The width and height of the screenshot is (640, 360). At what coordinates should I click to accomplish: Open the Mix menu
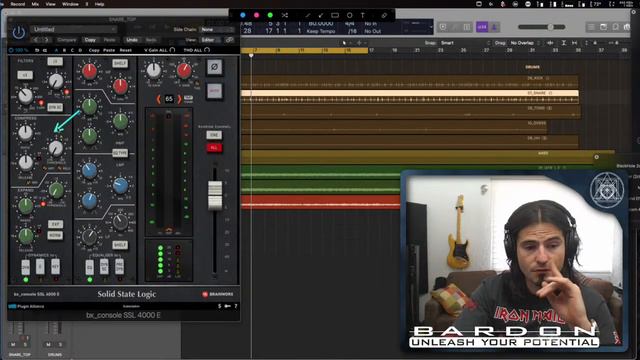tap(36, 4)
